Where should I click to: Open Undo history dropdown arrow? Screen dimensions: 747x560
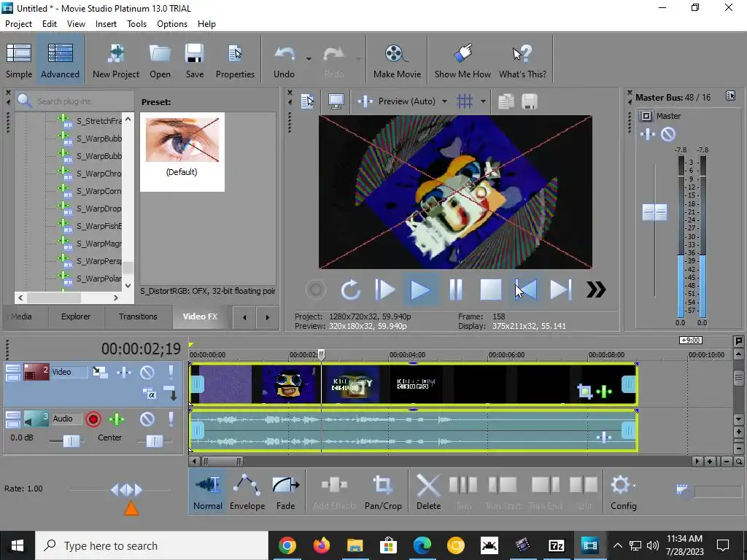pyautogui.click(x=309, y=59)
